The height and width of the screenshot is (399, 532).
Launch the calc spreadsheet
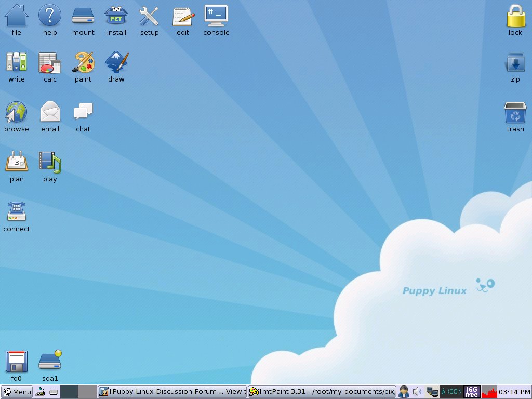(49, 62)
